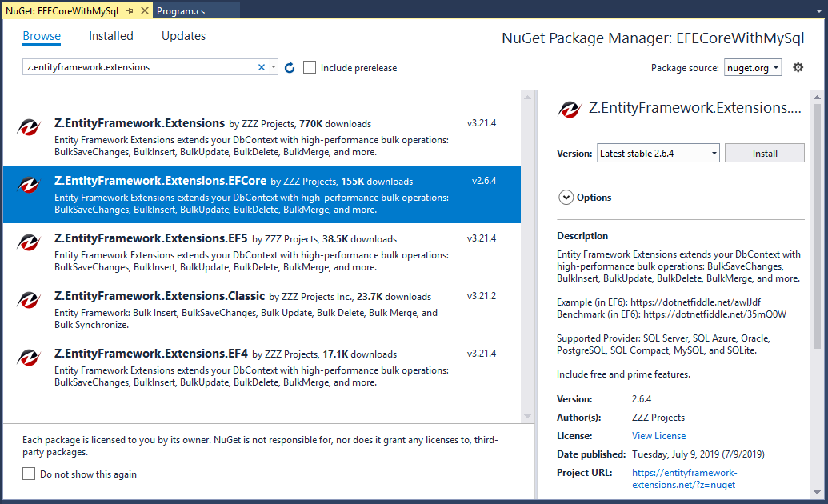Open the entityframework-extensions.net project URL
This screenshot has height=504, width=828.
(684, 478)
